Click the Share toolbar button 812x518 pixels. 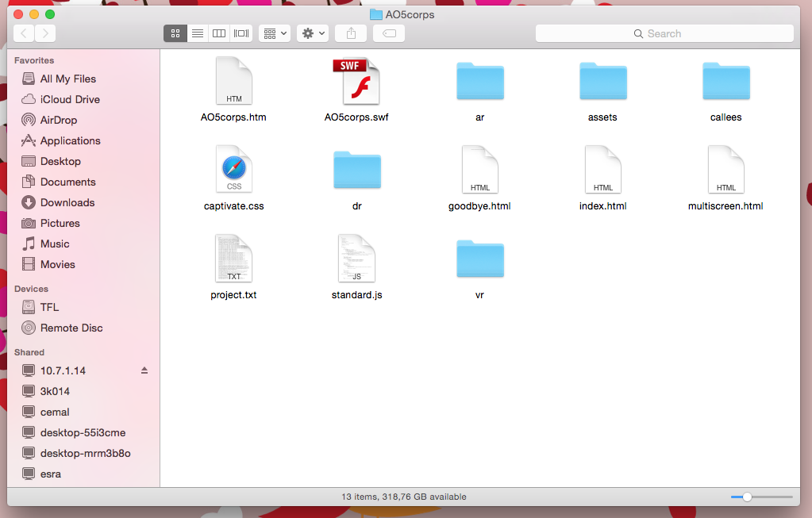click(x=351, y=33)
